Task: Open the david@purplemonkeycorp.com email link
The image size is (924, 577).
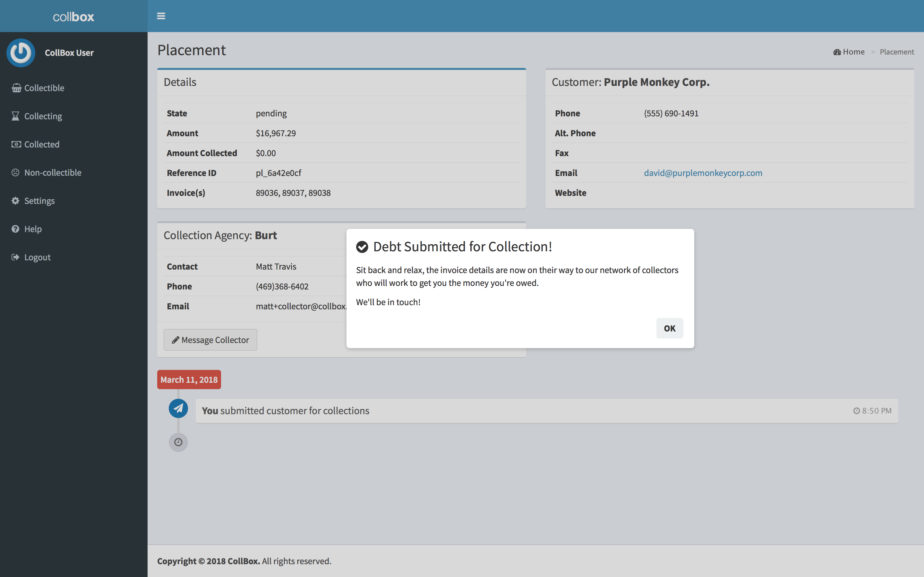Action: 703,173
